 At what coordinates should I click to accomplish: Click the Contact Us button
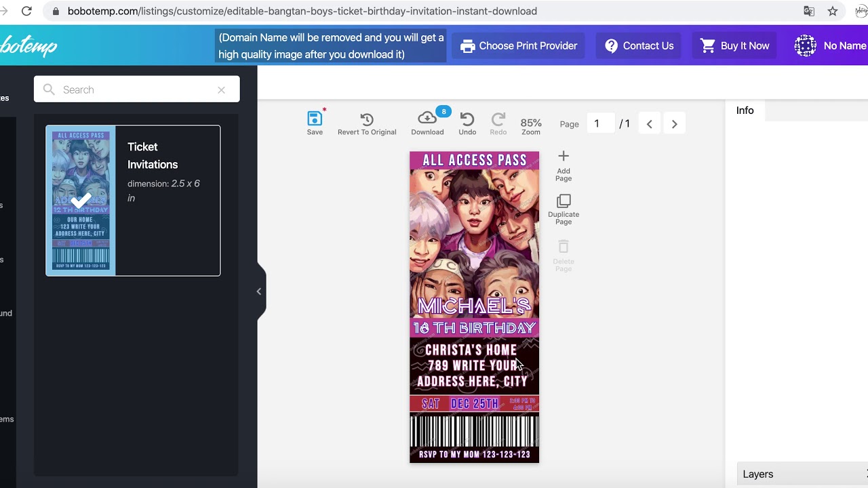coord(639,46)
